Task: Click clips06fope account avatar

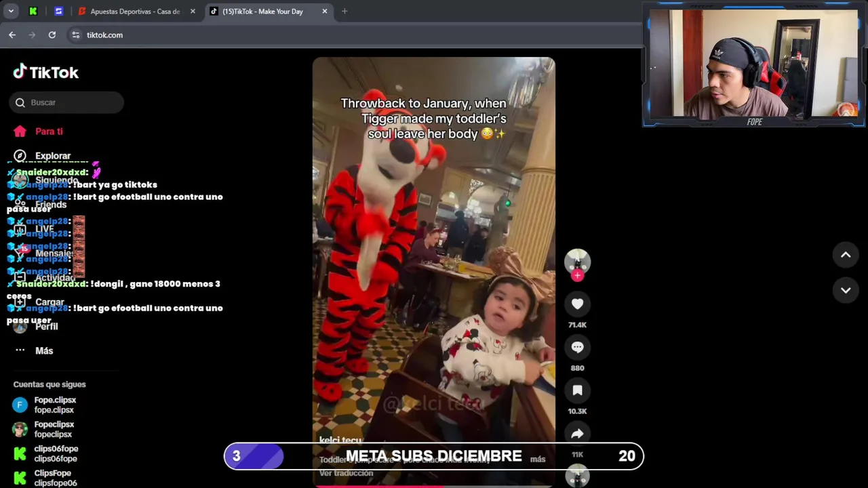Action: point(20,453)
